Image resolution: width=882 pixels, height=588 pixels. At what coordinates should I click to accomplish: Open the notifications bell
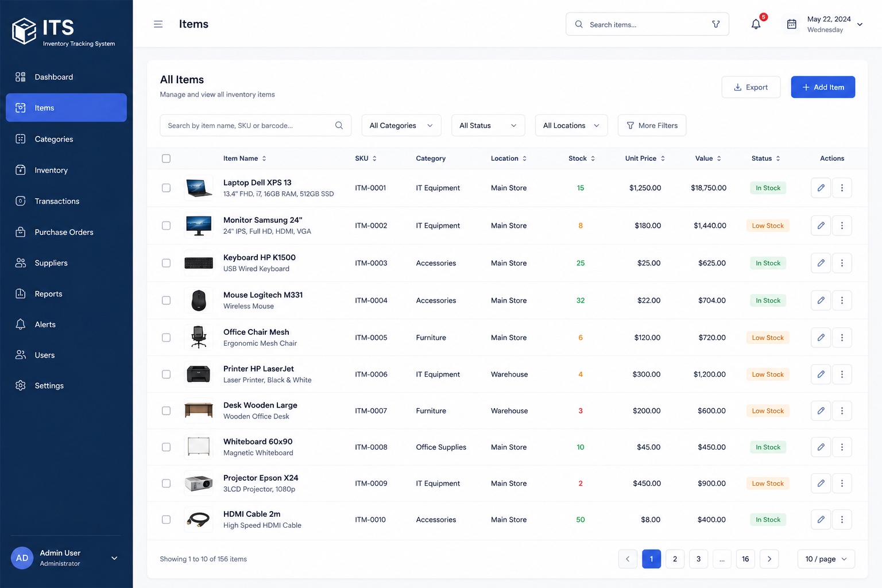[756, 24]
